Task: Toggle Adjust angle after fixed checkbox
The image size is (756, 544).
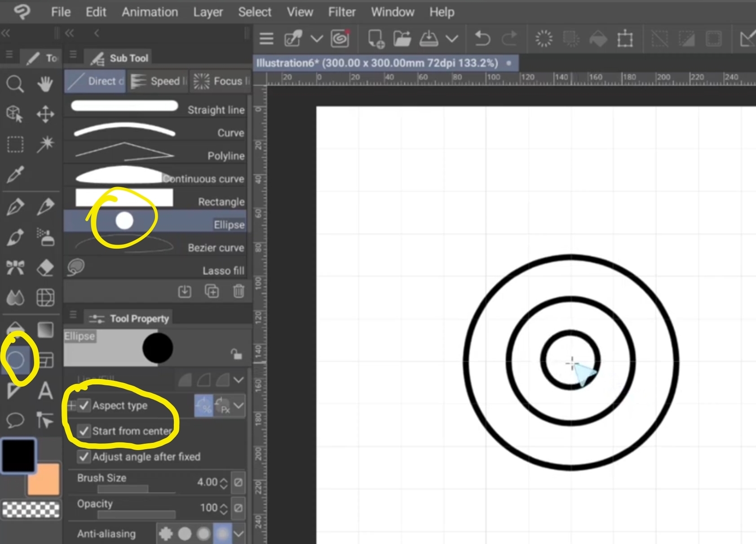Action: click(84, 457)
